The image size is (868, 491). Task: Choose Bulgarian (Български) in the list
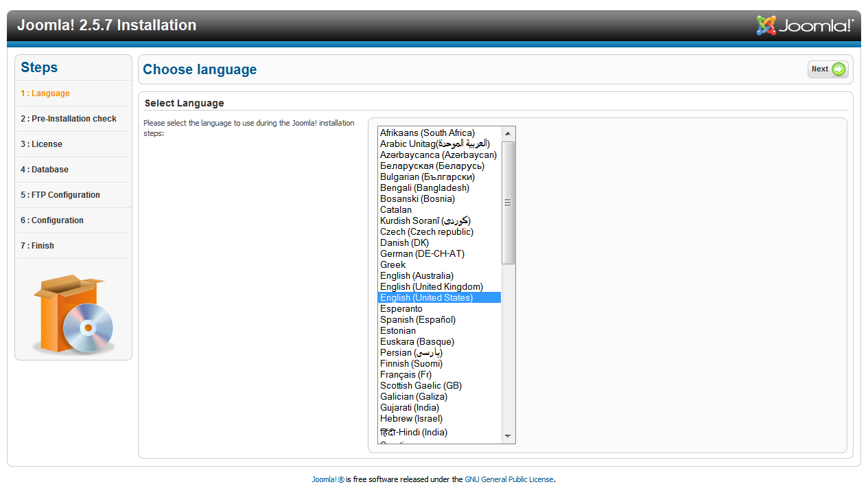pos(439,177)
